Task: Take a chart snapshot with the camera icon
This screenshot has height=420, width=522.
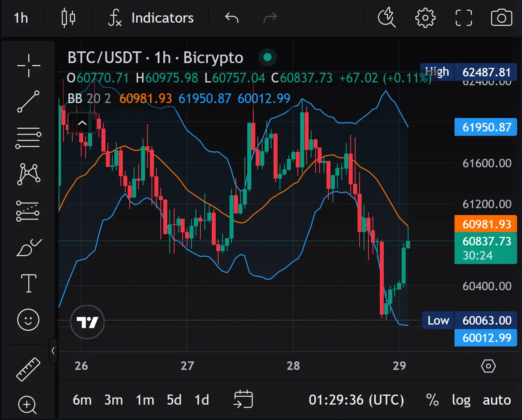Action: click(x=501, y=18)
